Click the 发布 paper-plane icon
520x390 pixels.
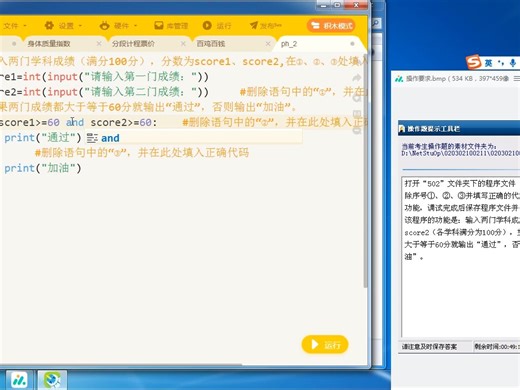pyautogui.click(x=254, y=25)
